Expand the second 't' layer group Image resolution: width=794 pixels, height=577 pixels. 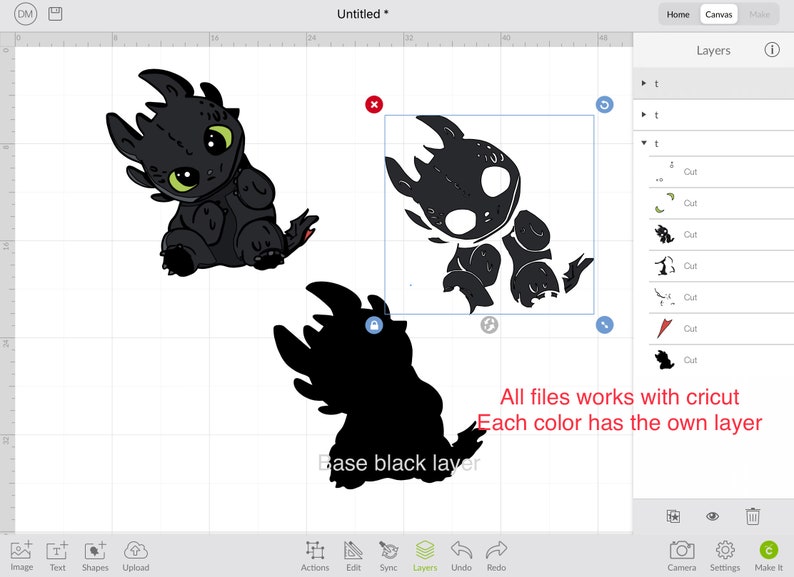tap(644, 114)
